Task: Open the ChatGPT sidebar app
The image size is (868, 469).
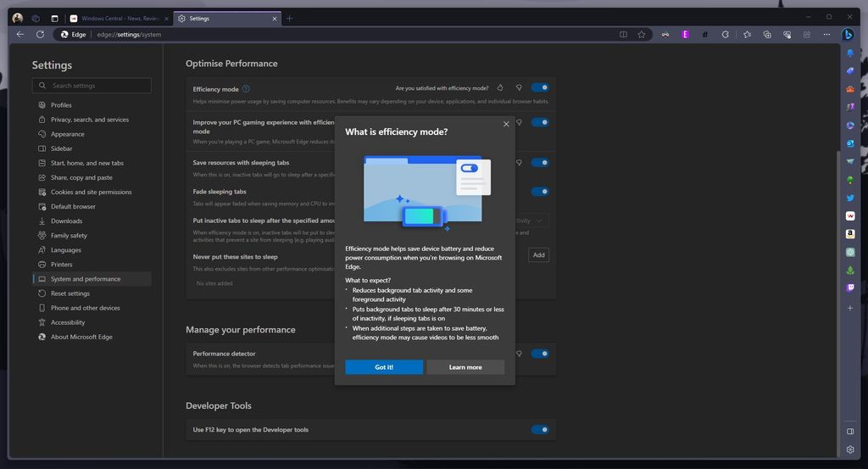Action: 850,252
